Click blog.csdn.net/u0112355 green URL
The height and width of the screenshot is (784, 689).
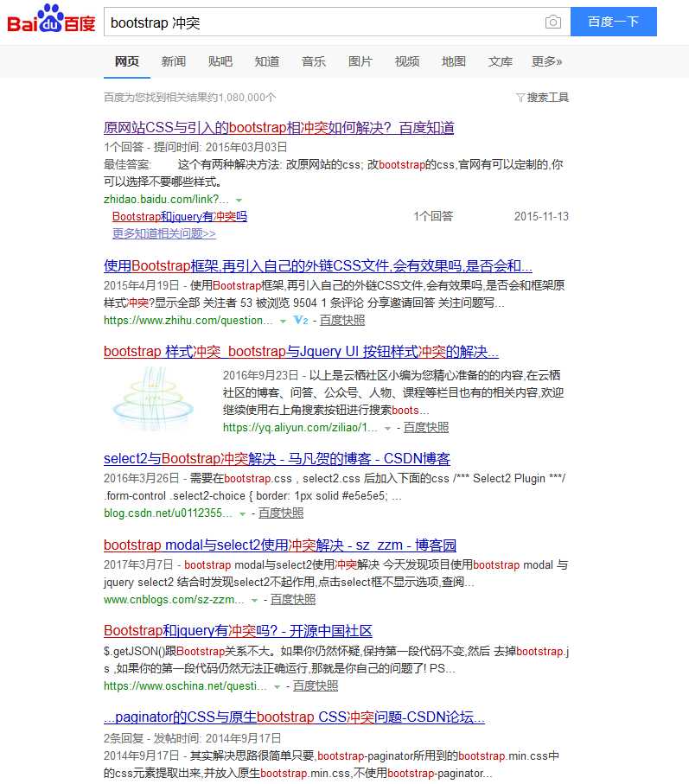pos(168,513)
